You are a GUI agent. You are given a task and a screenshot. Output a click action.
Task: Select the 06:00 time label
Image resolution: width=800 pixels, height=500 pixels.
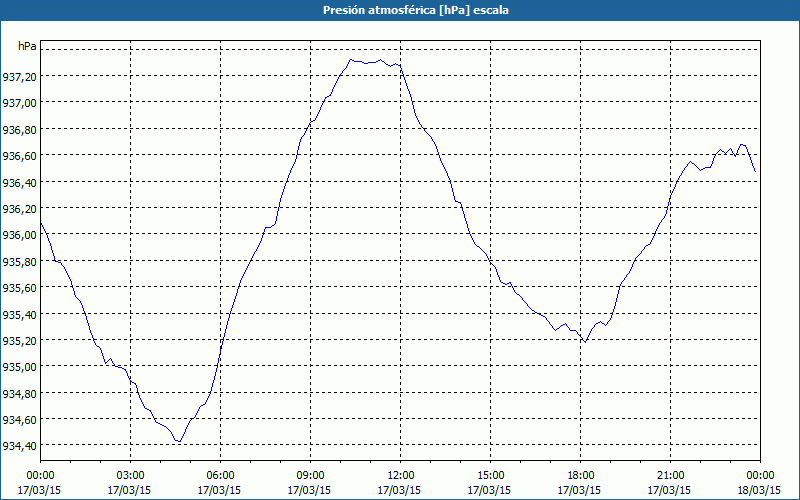point(220,476)
